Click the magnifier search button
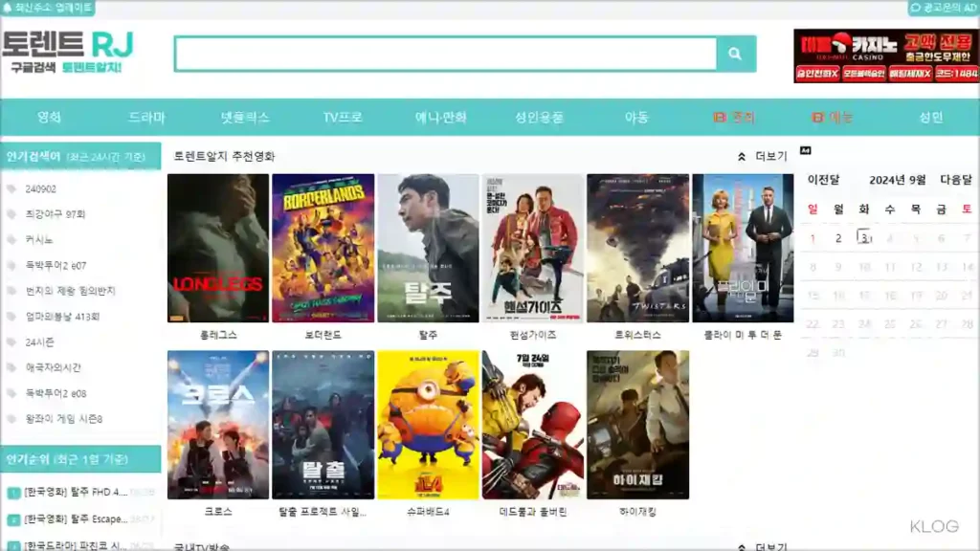The height and width of the screenshot is (551, 980). (x=736, y=54)
